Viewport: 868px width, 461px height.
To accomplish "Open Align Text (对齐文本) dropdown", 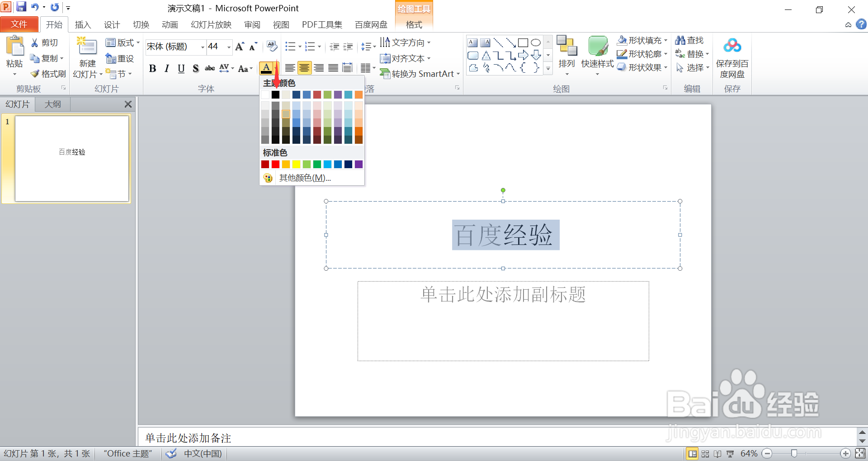I will pos(405,58).
